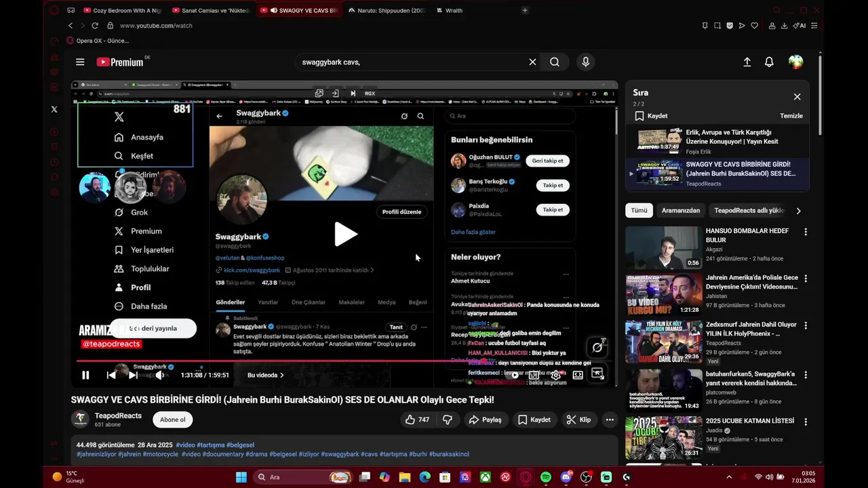Open options for 2025 UCUBE KATMAN LİSTESİ
This screenshot has height=488, width=868.
pyautogui.click(x=806, y=421)
